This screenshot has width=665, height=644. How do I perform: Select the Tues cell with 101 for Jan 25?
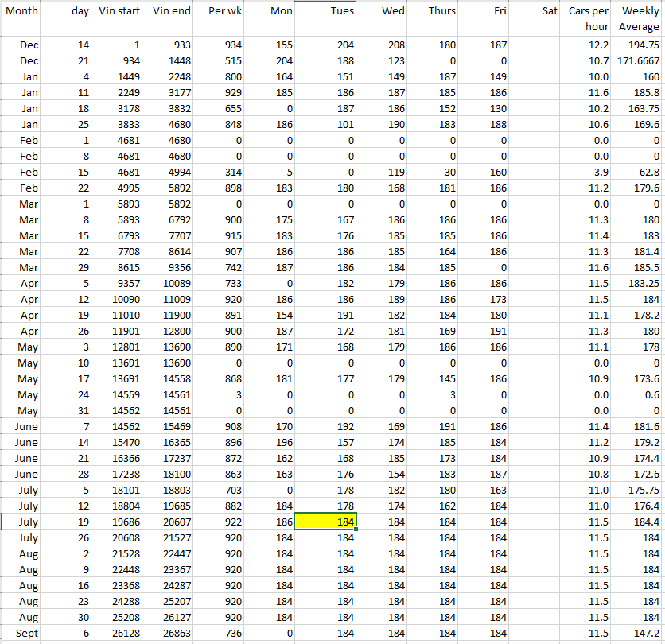[326, 125]
